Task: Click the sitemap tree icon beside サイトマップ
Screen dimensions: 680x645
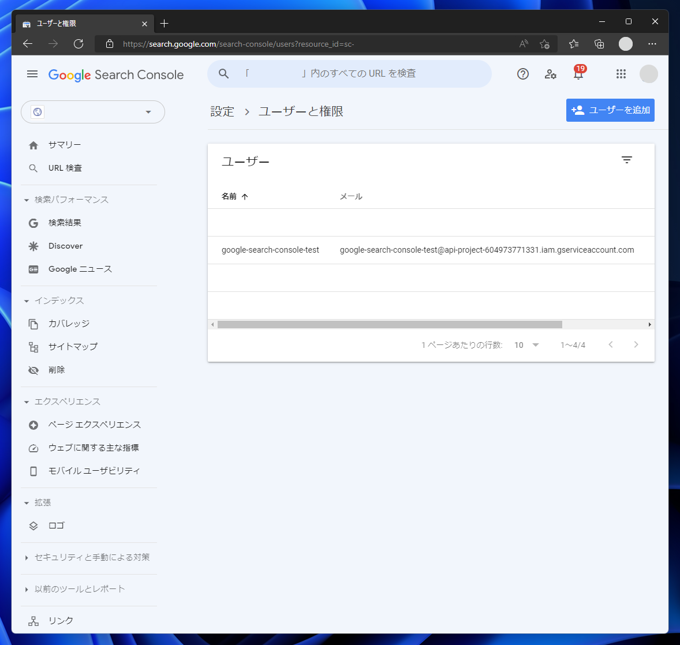Action: pyautogui.click(x=33, y=347)
